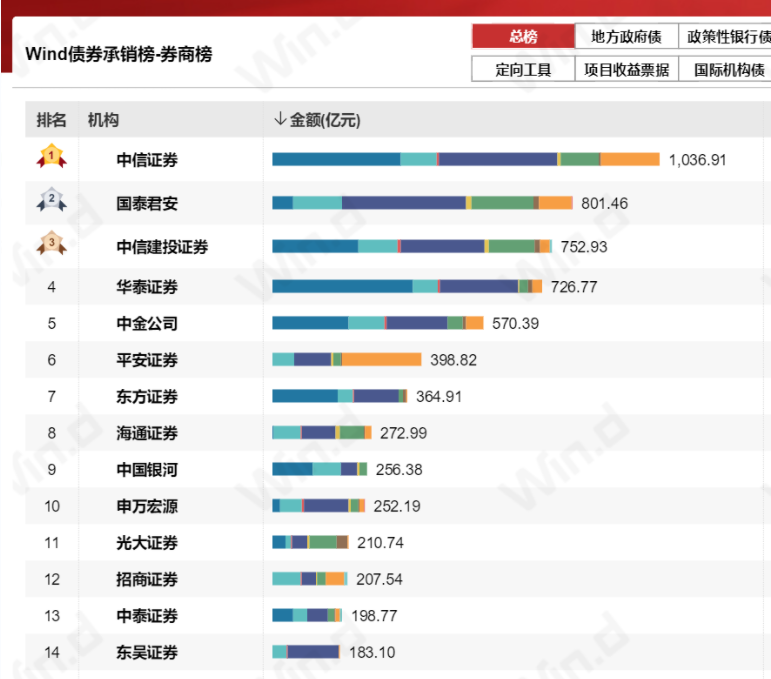The height and width of the screenshot is (679, 771).
Task: Click the purple segment of 东吴证券's bar
Action: pos(313,652)
